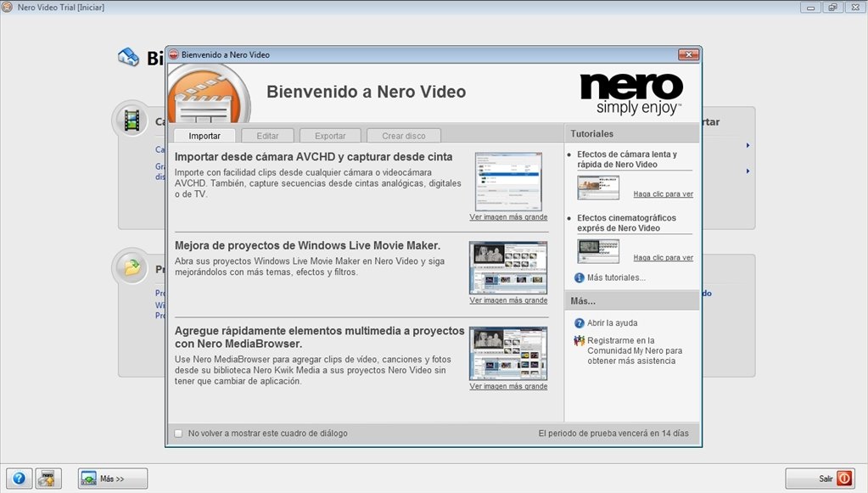The image size is (868, 493).
Task: Open 'Más tutoriales...' link
Action: 616,277
